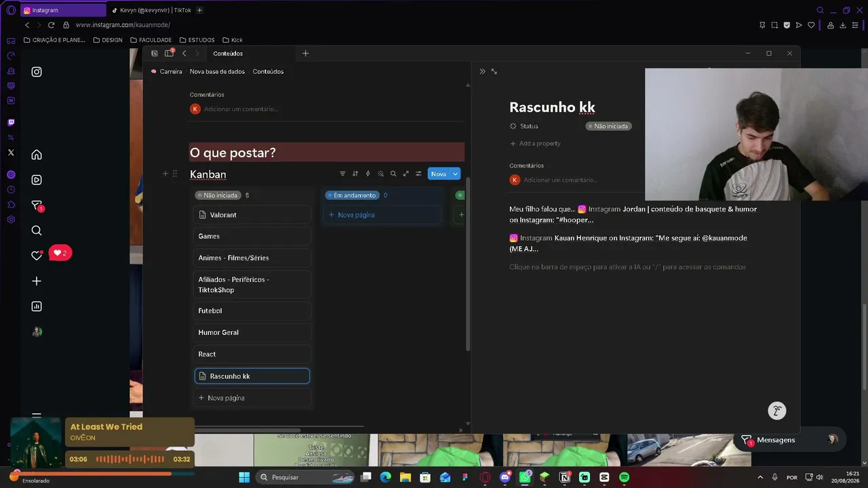This screenshot has width=868, height=488.
Task: Click the Kanban filter icon
Action: coord(342,174)
